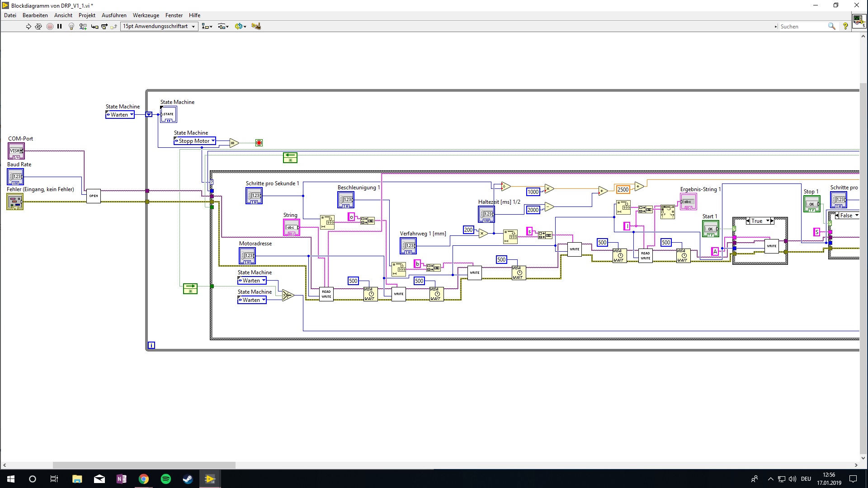Click the Start 1 boolean OK terminal
868x488 pixels.
[x=710, y=229]
